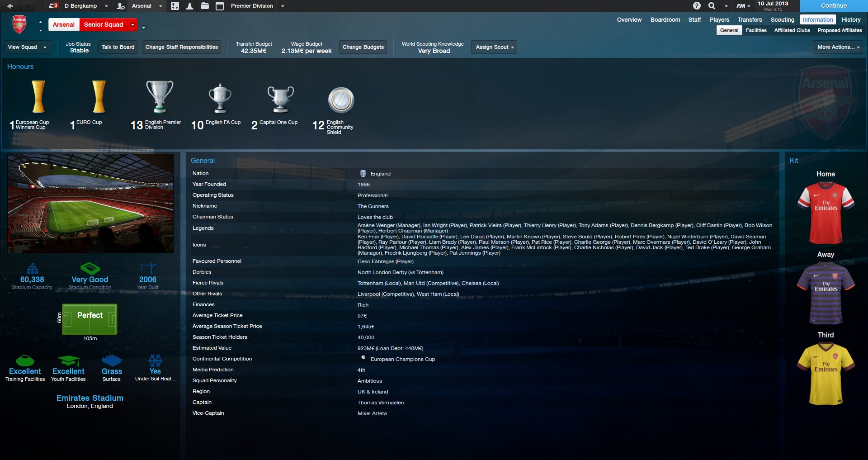Click the Home kit shirt
The image size is (868, 460).
(826, 213)
